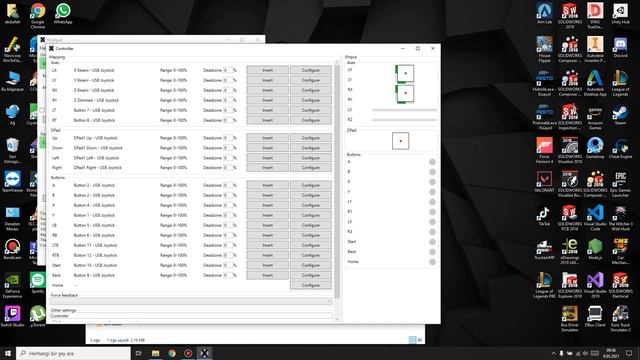Click Configure for the Home button

tap(311, 285)
